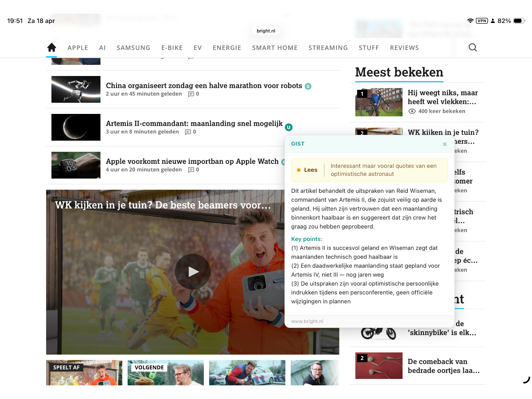Select the 'Speelt af' video thumbnail

[84, 373]
